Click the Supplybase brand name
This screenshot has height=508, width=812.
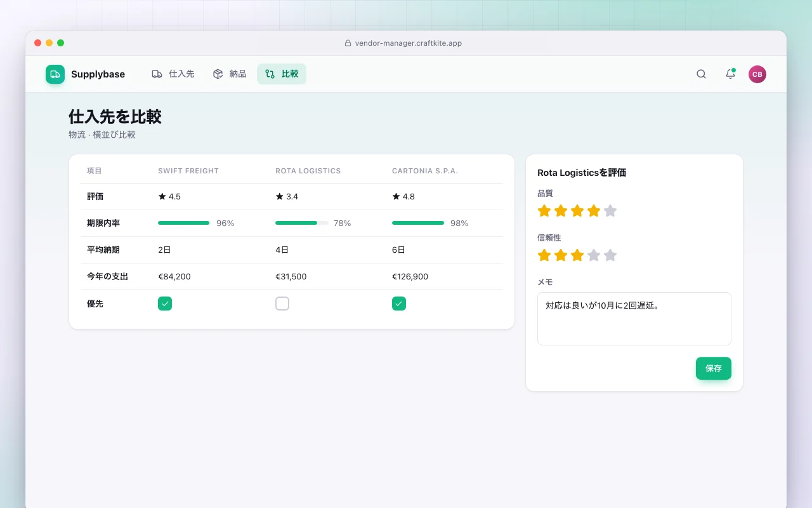click(x=98, y=74)
